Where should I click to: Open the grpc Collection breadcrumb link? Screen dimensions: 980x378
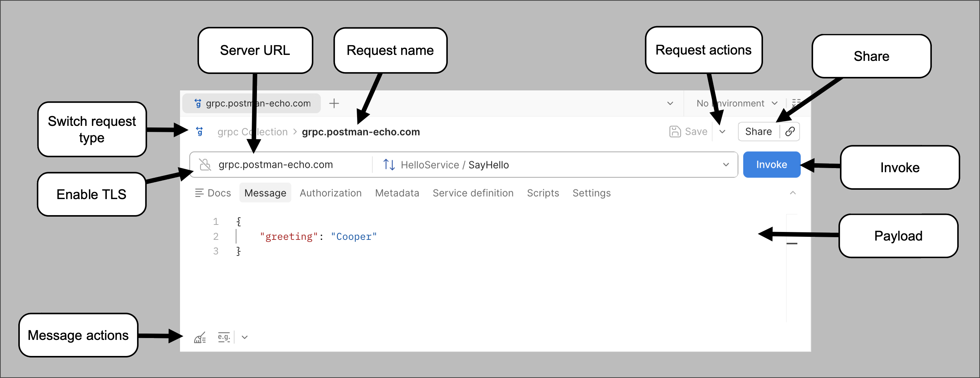(x=252, y=132)
